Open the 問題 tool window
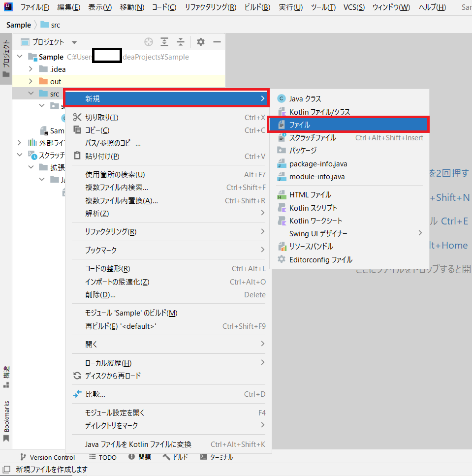The image size is (472, 476). point(140,457)
